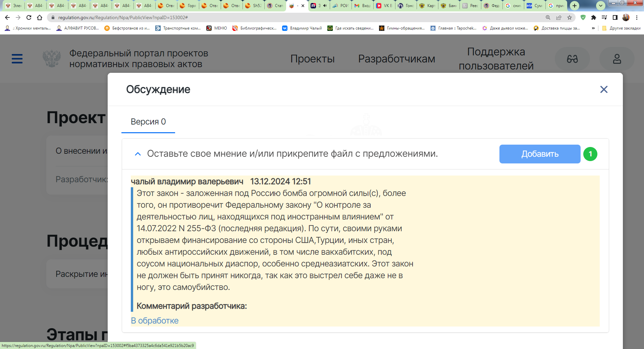Viewport: 644px width, 349px height.
Task: Close the Обсуждение dialog with the X
Action: click(604, 89)
